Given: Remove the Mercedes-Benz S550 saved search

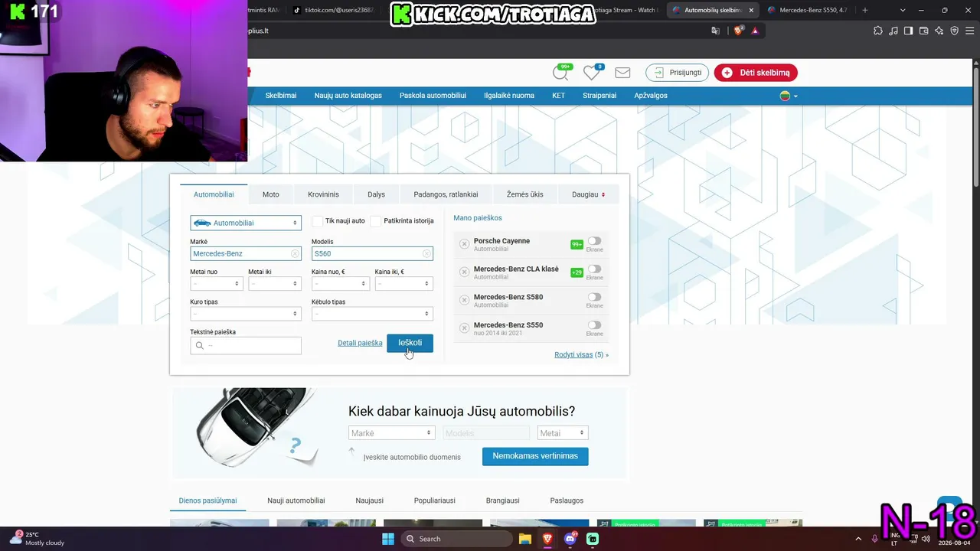Looking at the screenshot, I should coord(464,328).
